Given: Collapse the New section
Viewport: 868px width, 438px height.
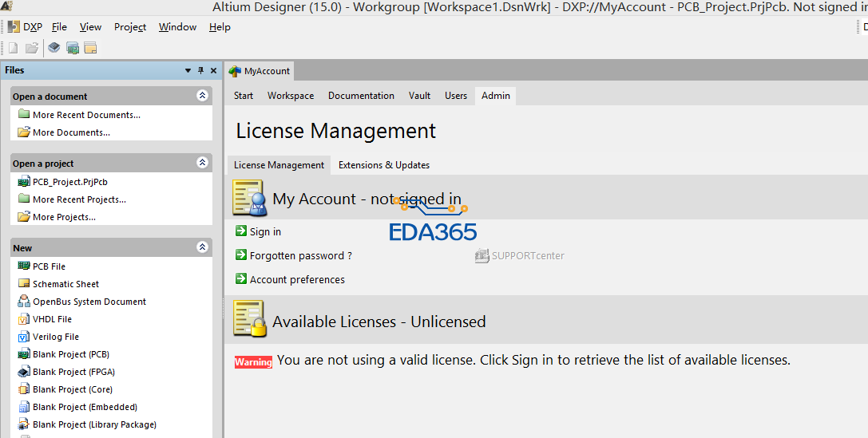Looking at the screenshot, I should coord(202,247).
